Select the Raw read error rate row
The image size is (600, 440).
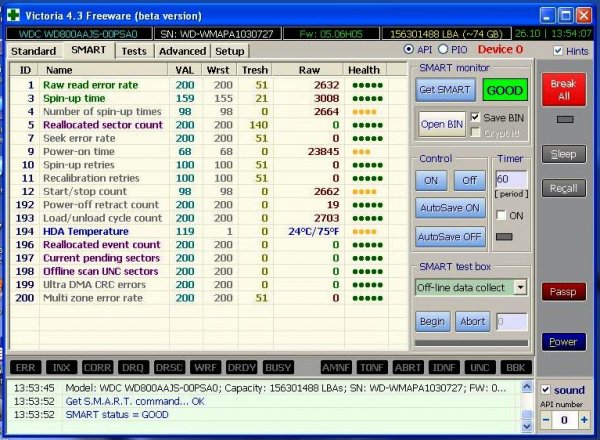209,85
